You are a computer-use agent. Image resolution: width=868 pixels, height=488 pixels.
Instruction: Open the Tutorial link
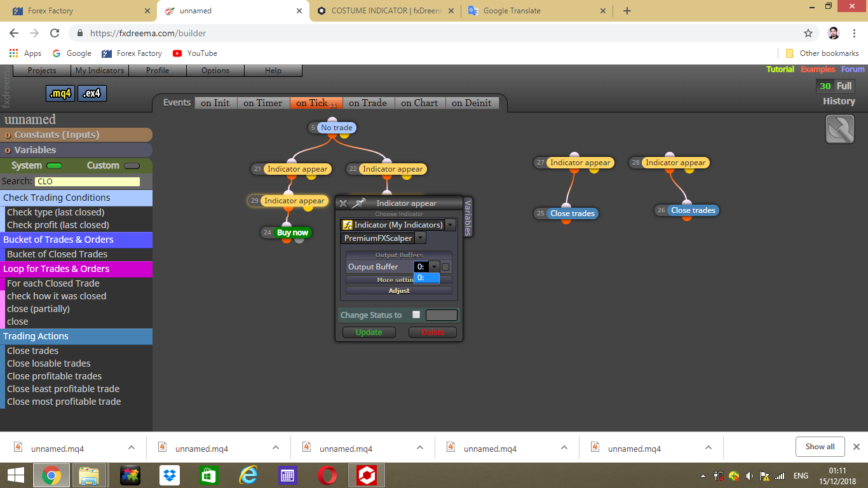pyautogui.click(x=780, y=69)
